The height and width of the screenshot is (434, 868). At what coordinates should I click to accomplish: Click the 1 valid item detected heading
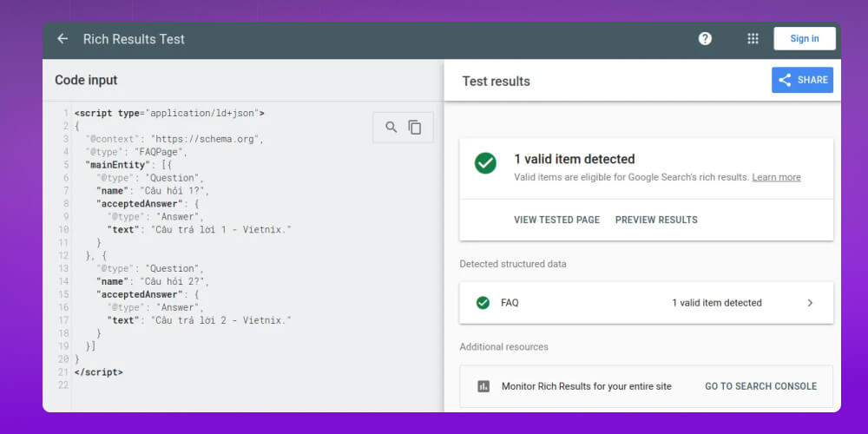[x=574, y=160]
